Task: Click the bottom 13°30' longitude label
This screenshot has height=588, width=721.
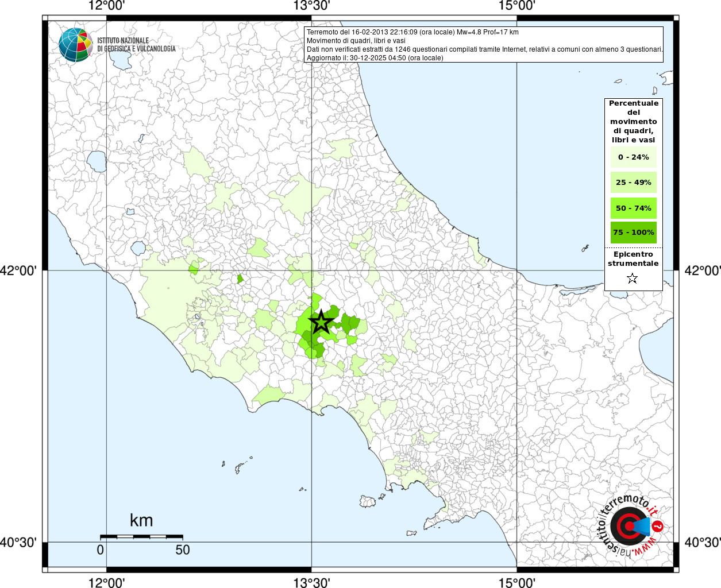Action: [x=311, y=582]
